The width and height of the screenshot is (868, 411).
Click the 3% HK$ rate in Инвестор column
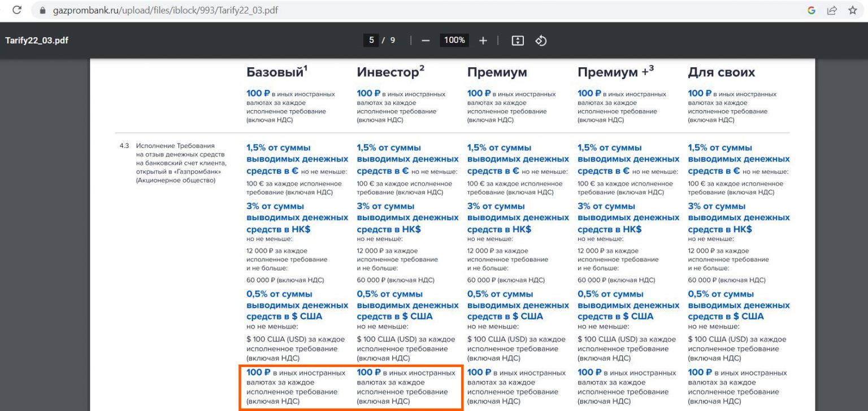(x=409, y=218)
